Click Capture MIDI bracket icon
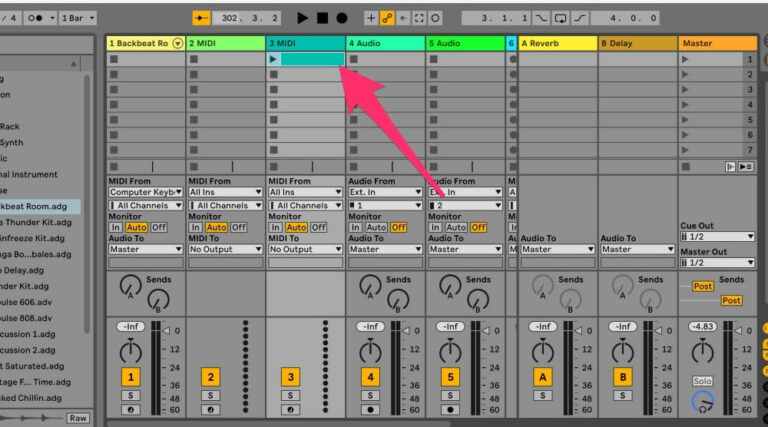768x427 pixels. 419,18
